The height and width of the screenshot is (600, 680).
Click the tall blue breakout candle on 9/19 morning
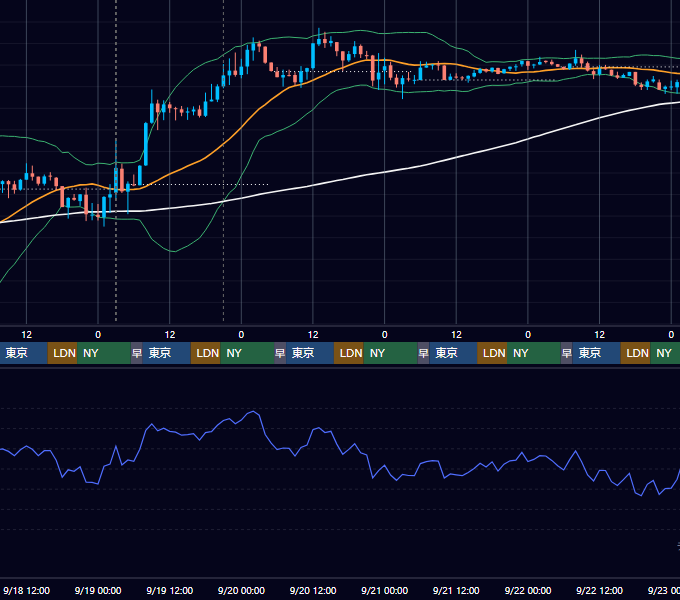pos(146,144)
